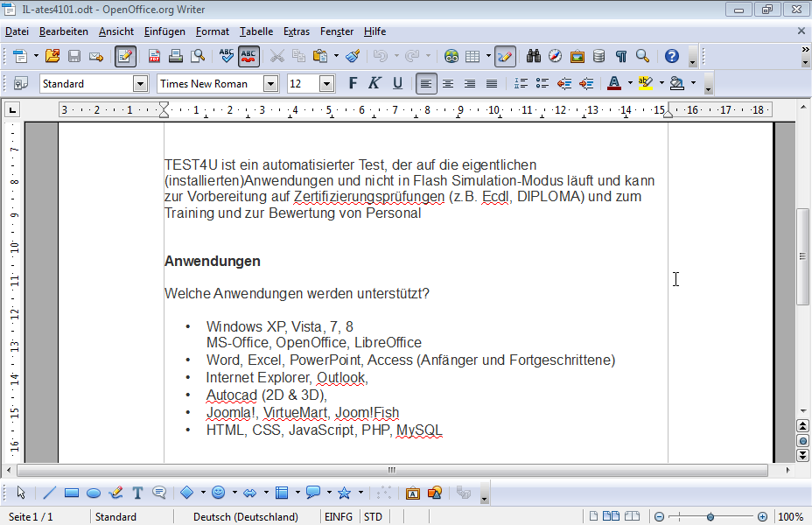Send document as e-mail icon
Image resolution: width=812 pixels, height=525 pixels.
[x=96, y=56]
